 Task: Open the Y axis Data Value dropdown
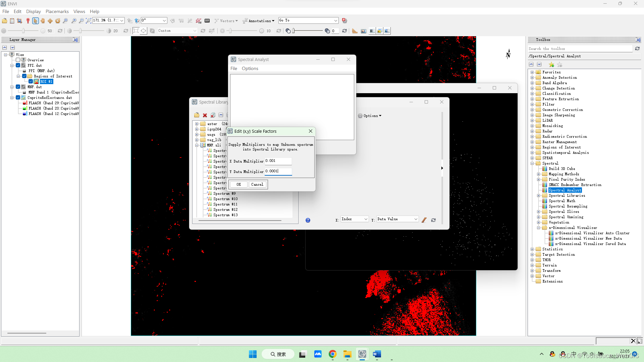point(416,219)
